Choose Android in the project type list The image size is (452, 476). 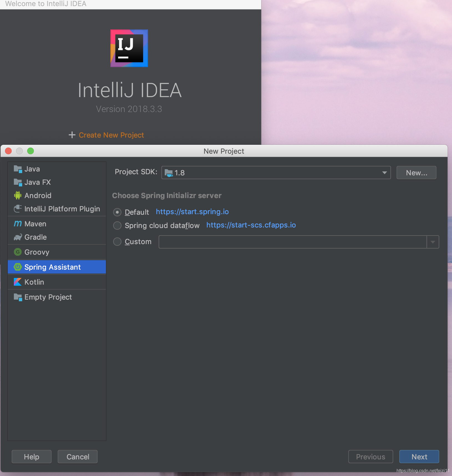pos(57,196)
